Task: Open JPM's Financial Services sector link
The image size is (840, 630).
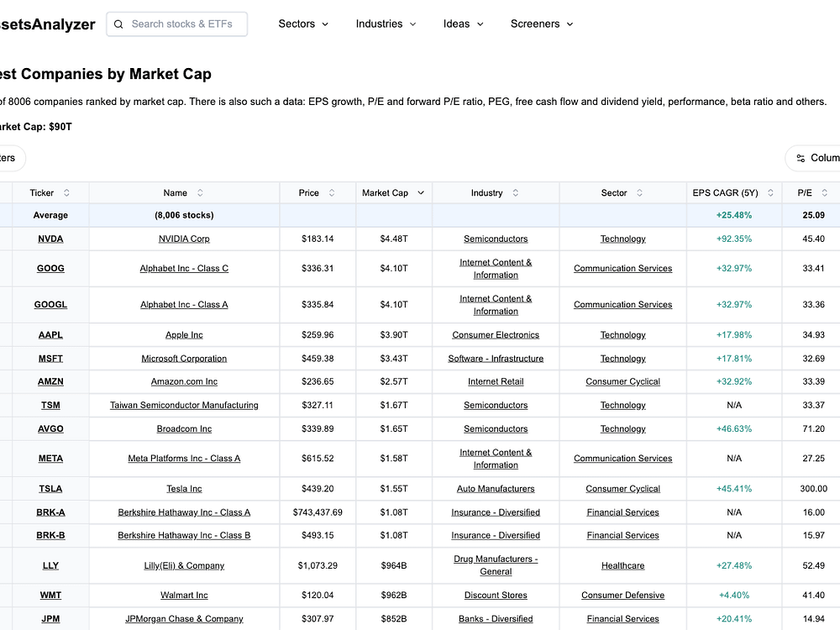Action: (x=622, y=619)
